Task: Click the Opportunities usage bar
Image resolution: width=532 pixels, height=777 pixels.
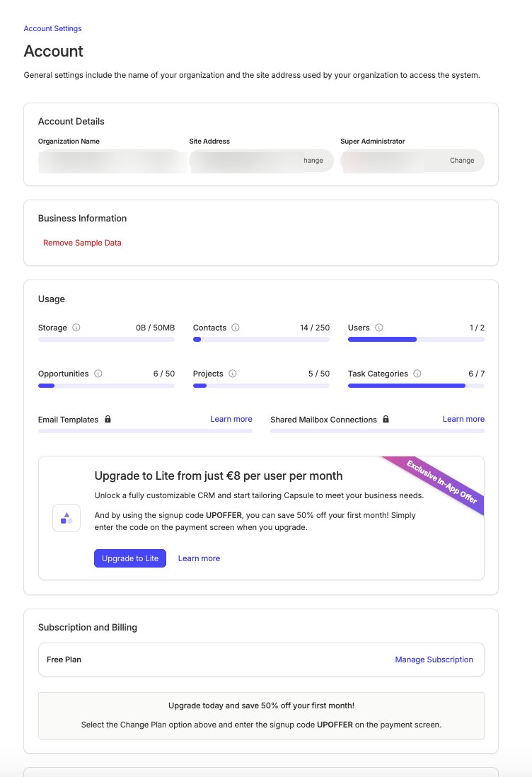Action: (107, 386)
